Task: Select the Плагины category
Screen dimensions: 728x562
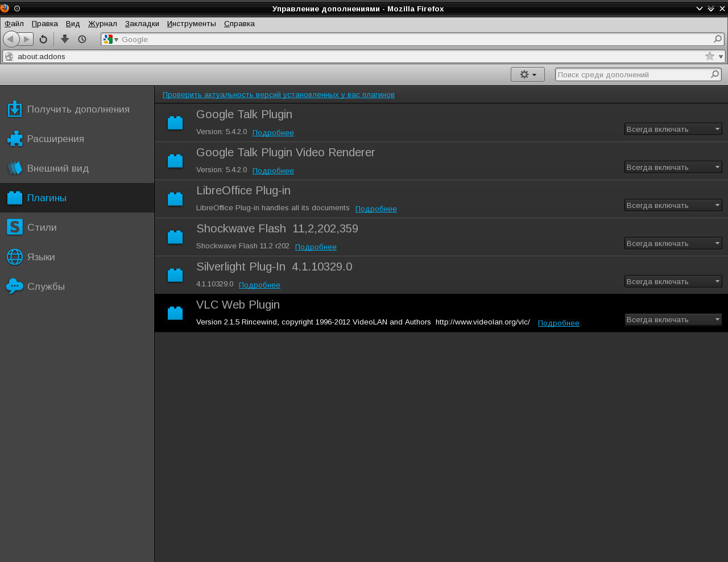Action: [x=77, y=198]
